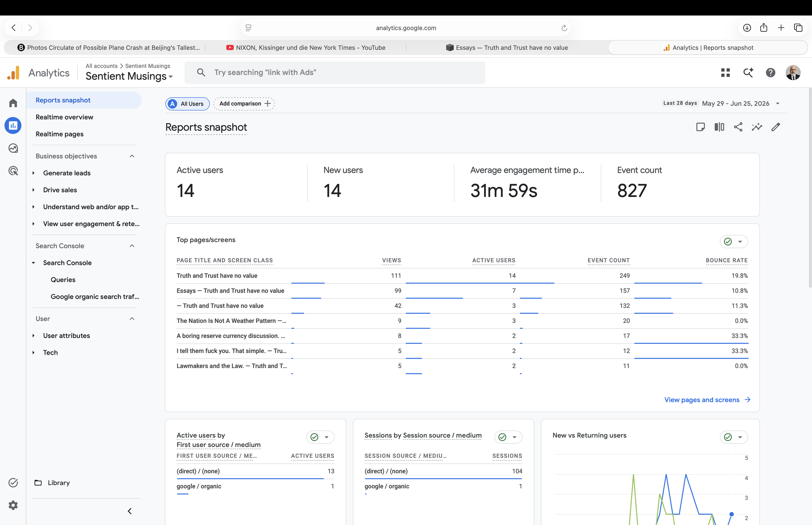Open Admin settings gear icon
The width and height of the screenshot is (812, 525).
point(13,505)
